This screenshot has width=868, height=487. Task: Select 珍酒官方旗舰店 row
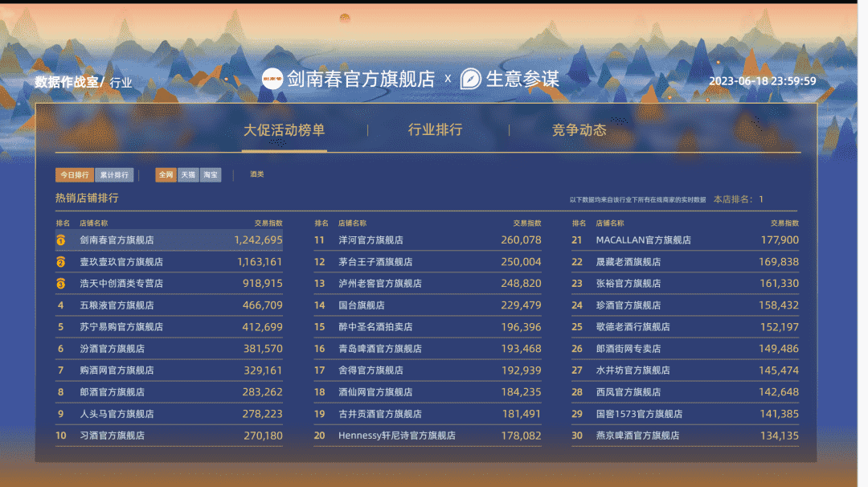pyautogui.click(x=686, y=305)
